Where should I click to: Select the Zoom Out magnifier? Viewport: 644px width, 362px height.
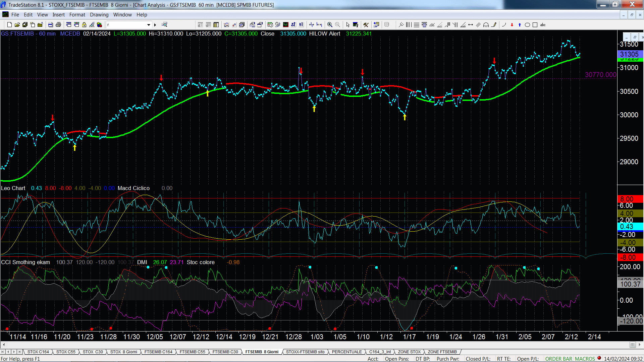[x=338, y=25]
